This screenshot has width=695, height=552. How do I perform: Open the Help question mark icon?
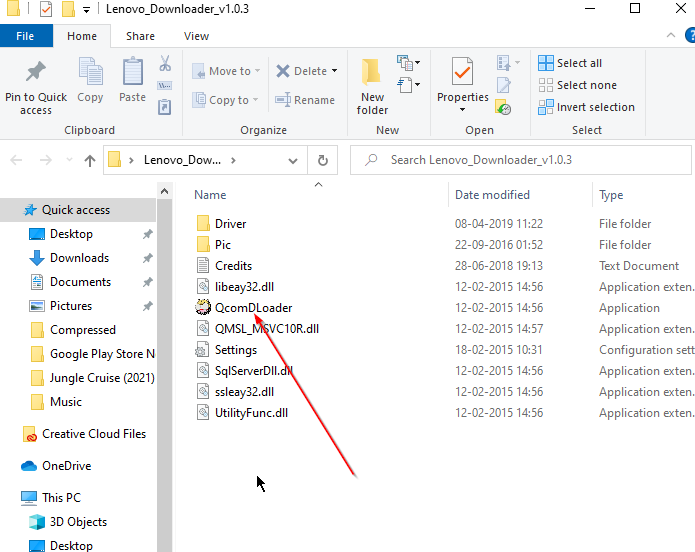point(690,35)
